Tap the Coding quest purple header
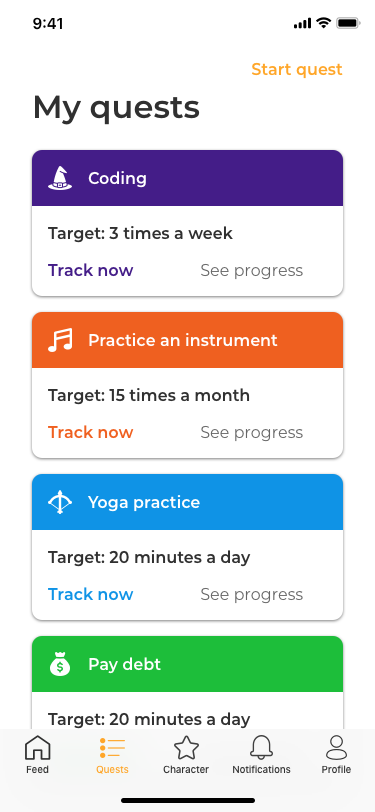This screenshot has height=812, width=375. pos(188,178)
